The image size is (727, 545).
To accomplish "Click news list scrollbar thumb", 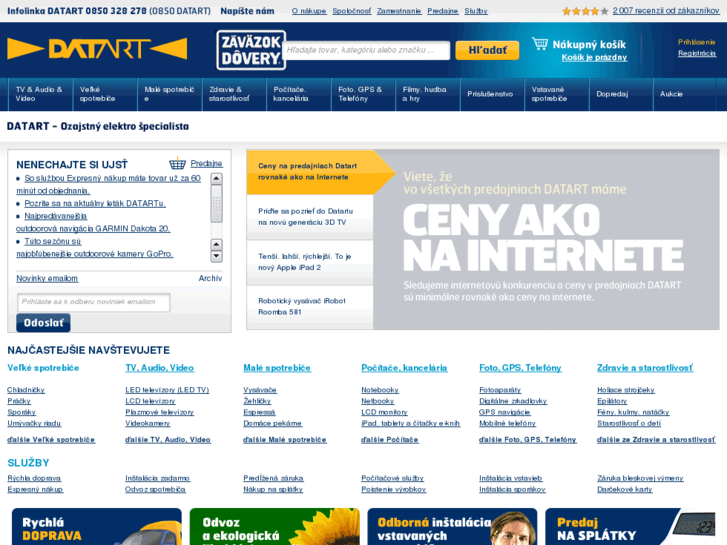I will point(216,204).
